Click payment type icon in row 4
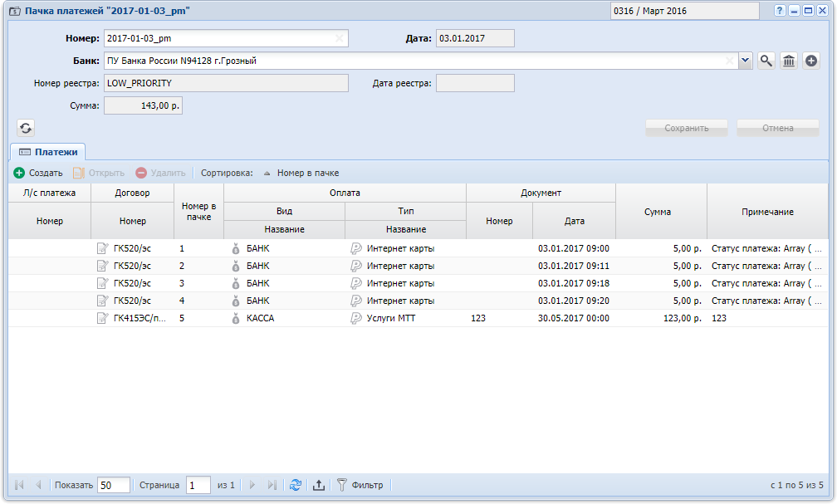The image size is (837, 504). (x=356, y=301)
